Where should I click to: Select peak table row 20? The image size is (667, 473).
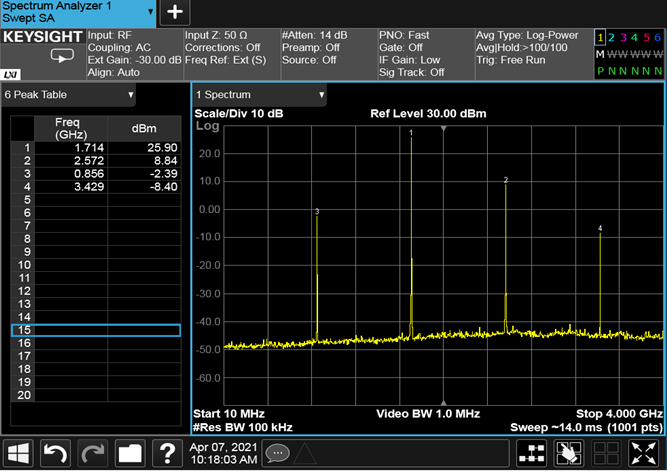point(96,395)
